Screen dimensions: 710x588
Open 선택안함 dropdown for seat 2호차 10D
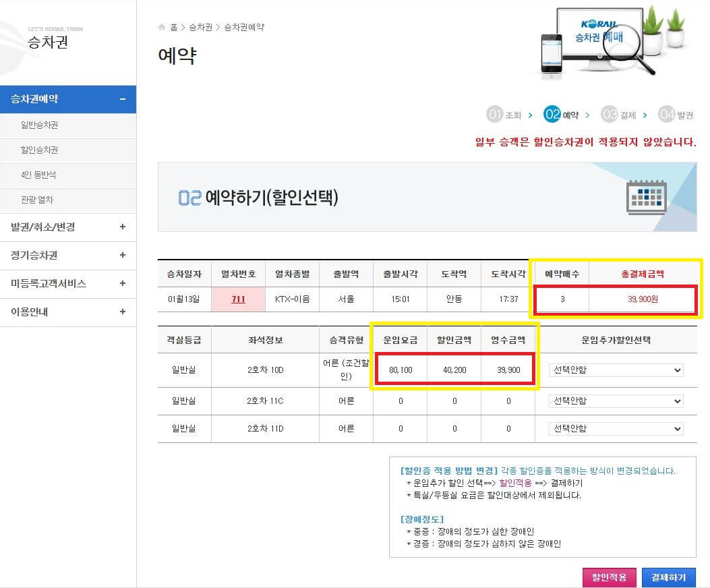point(616,370)
